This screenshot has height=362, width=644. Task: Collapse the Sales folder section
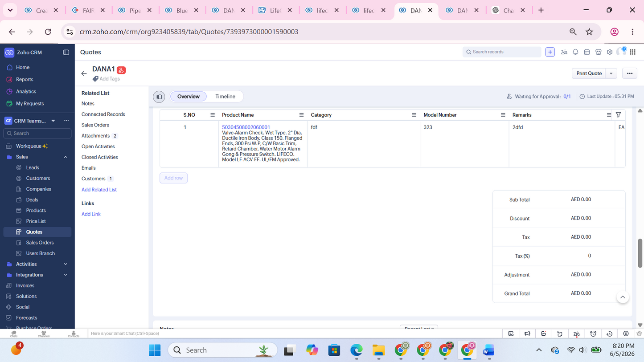(x=66, y=157)
